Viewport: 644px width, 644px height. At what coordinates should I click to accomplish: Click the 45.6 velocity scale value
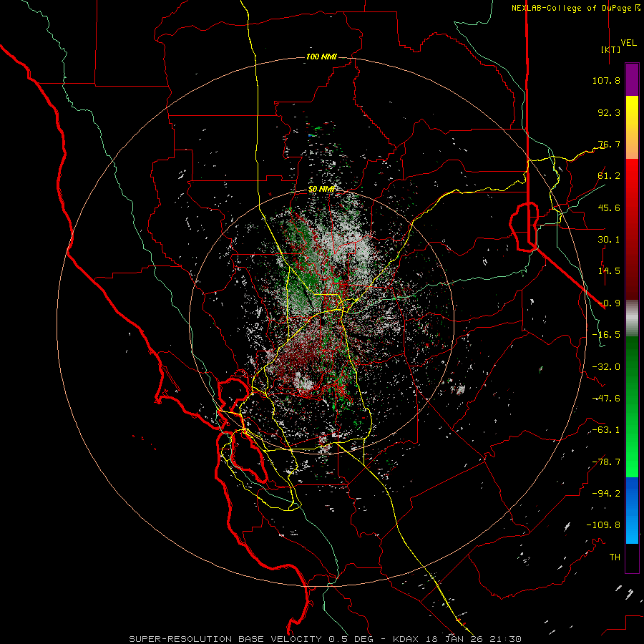click(x=609, y=208)
